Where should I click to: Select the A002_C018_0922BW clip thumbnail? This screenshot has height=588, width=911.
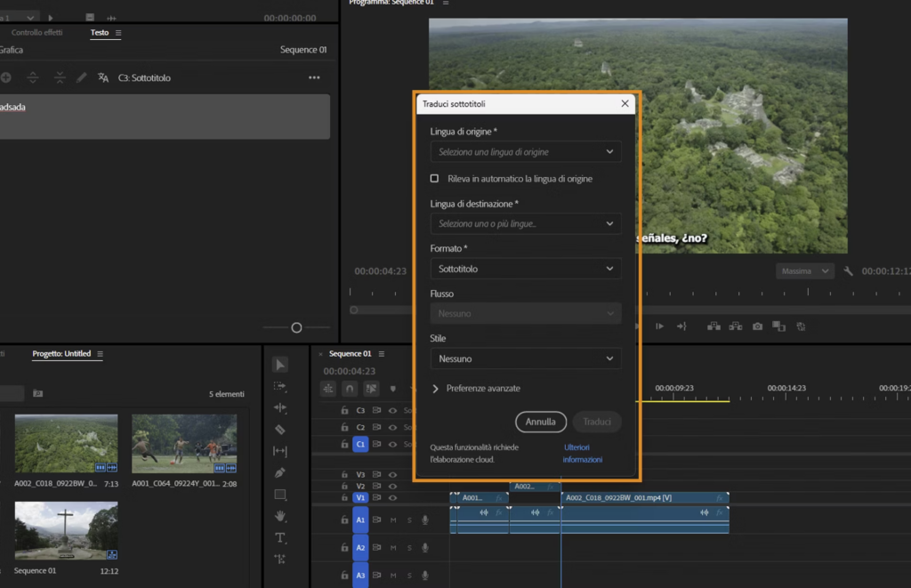pyautogui.click(x=66, y=443)
